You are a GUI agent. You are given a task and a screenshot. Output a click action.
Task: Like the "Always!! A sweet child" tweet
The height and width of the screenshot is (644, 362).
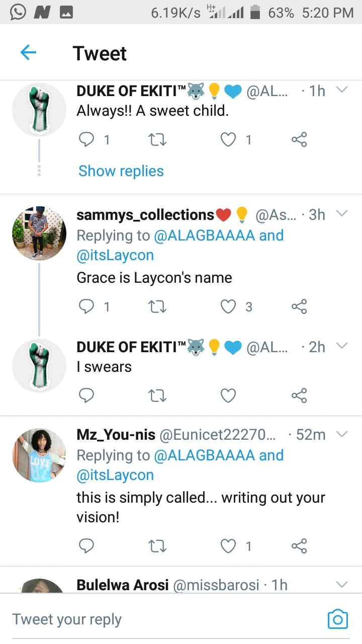pos(229,139)
